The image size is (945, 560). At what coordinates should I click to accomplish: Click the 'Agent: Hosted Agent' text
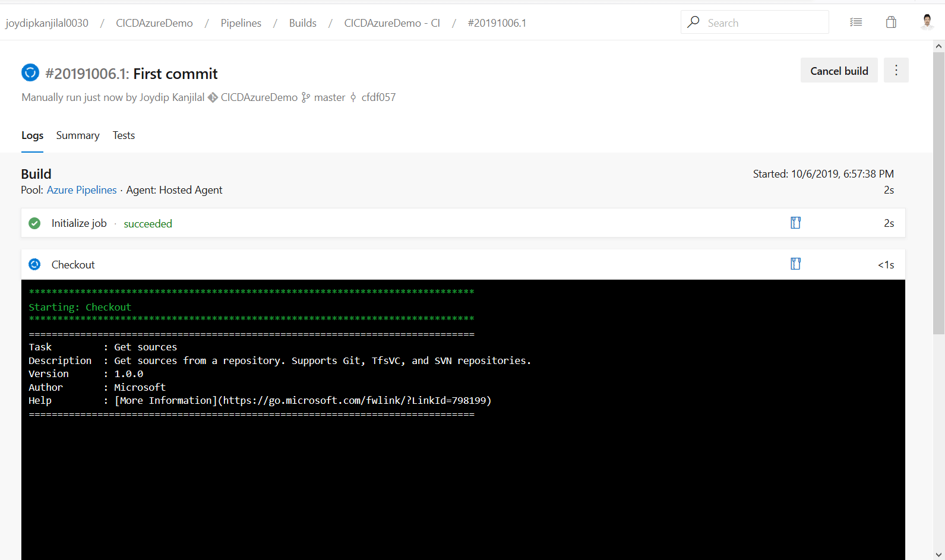point(174,190)
